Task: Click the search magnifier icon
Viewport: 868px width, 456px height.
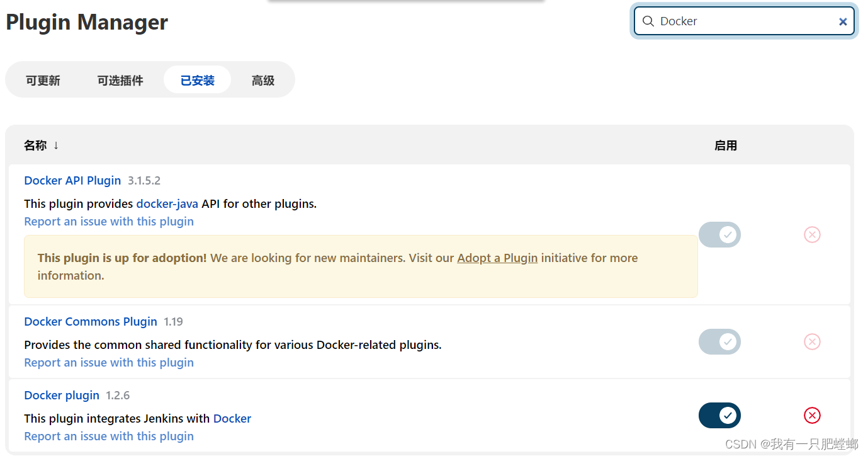Action: (648, 21)
